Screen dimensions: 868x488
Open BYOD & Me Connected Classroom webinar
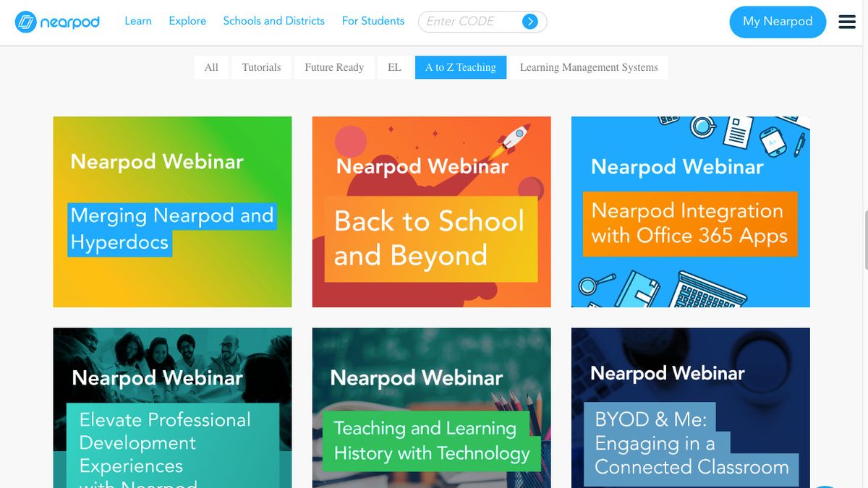[691, 408]
